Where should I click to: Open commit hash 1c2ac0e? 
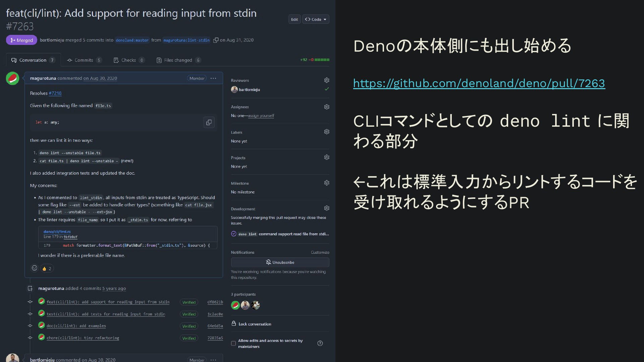coord(215,314)
